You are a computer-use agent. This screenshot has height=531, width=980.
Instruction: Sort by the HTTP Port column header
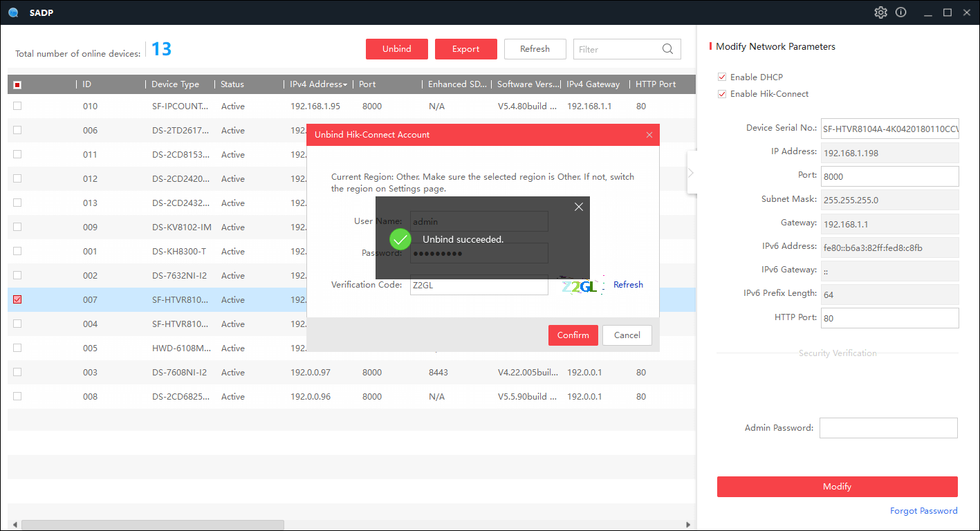coord(662,84)
